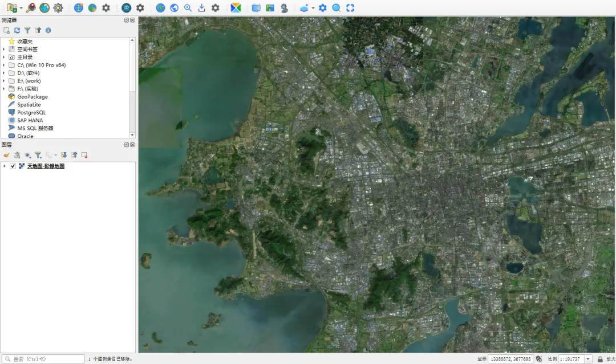Screen dimensions: 616x364
Task: Click the gear with location pin icon
Action: [284, 8]
